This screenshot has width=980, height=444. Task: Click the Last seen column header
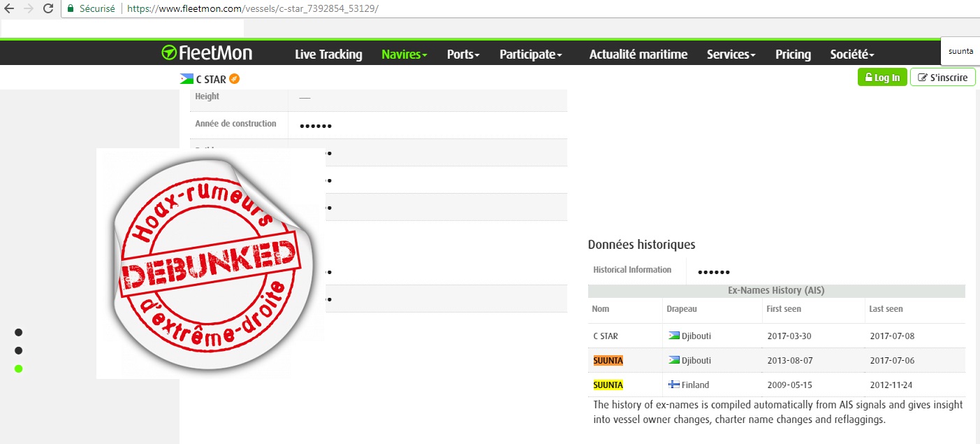886,308
